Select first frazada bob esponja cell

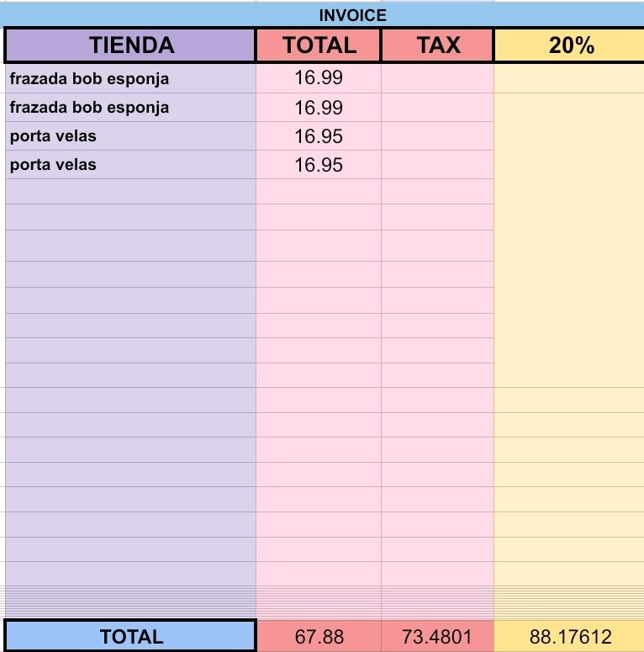pyautogui.click(x=130, y=78)
